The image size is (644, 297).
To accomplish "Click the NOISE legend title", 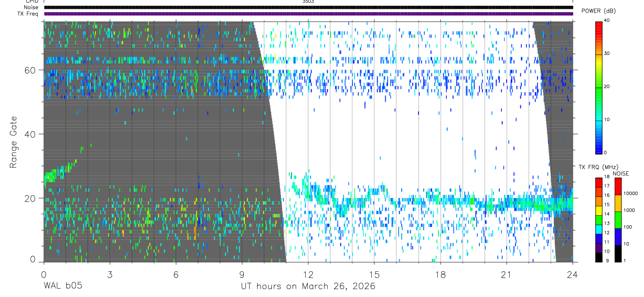I will pos(621,173).
